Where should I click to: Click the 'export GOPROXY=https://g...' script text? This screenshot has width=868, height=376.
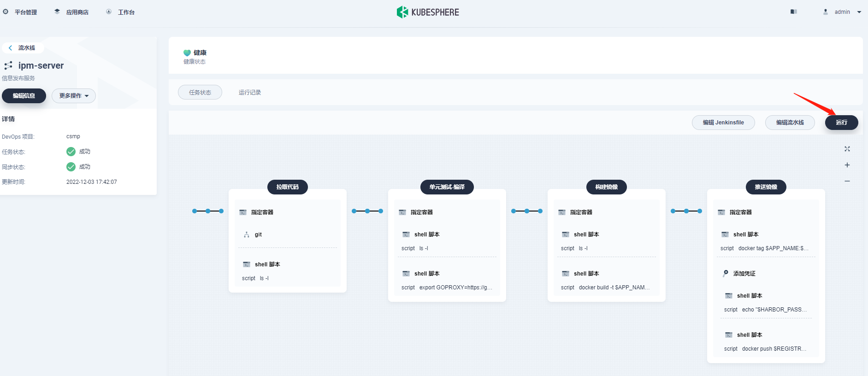[x=456, y=288]
